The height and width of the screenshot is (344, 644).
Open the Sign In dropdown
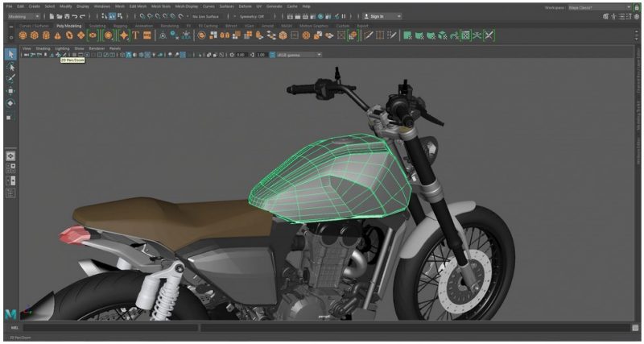tap(382, 16)
